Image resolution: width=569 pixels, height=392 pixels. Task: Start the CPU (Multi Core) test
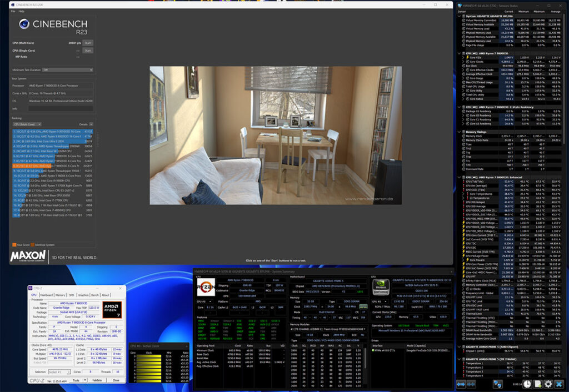(88, 42)
